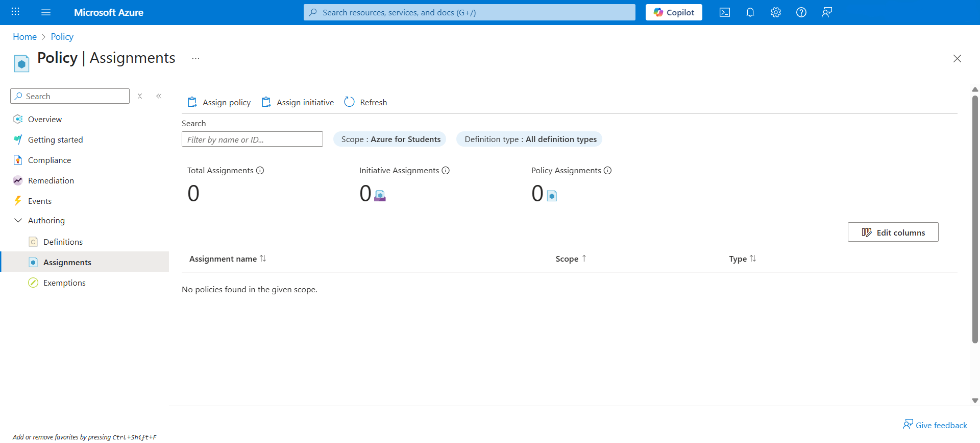Click the Overview icon in sidebar

tap(18, 119)
